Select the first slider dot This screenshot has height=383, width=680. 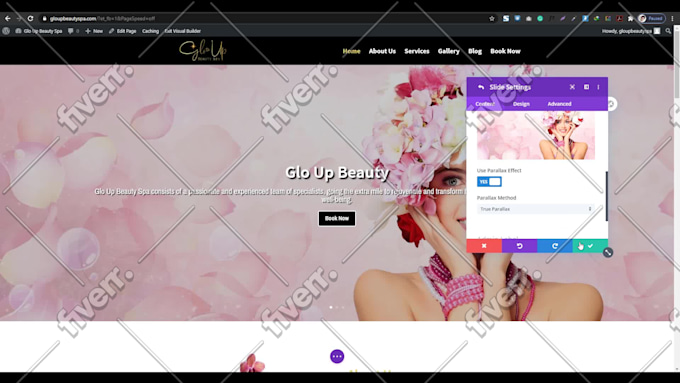[331, 307]
